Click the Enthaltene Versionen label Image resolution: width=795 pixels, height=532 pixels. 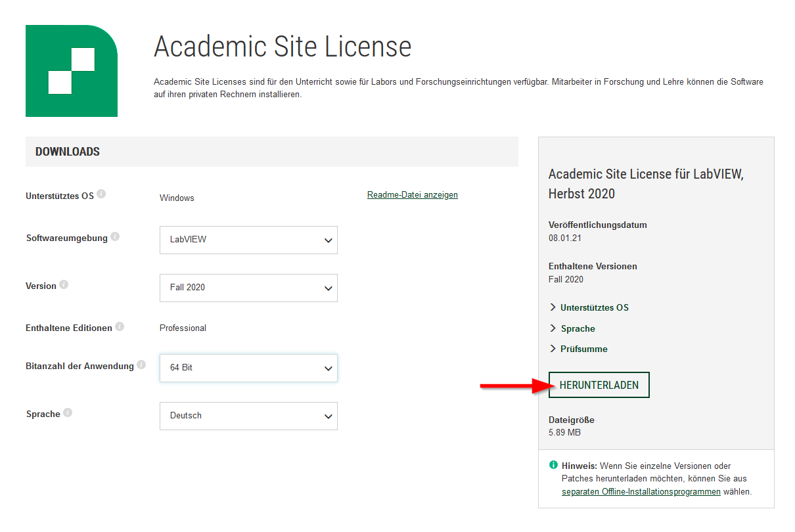pos(593,266)
